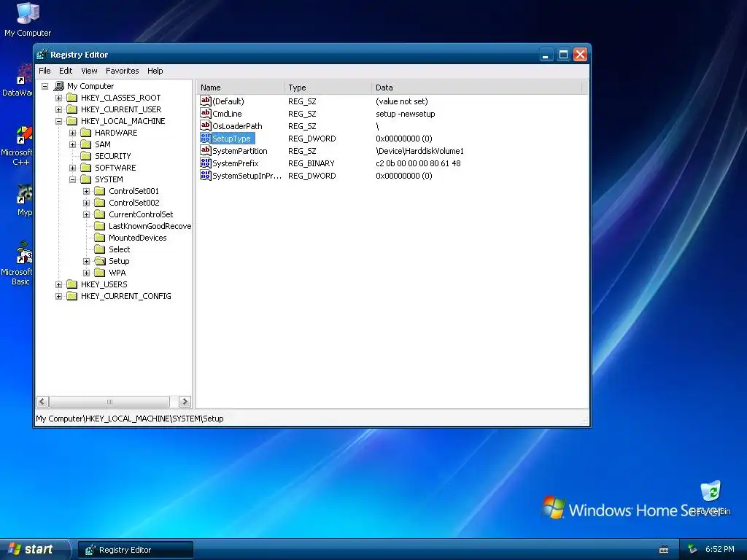
Task: Click the HARDWARE folder icon
Action: [86, 133]
